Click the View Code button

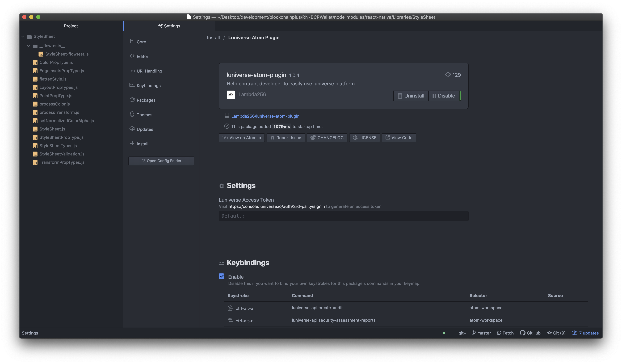tap(399, 138)
